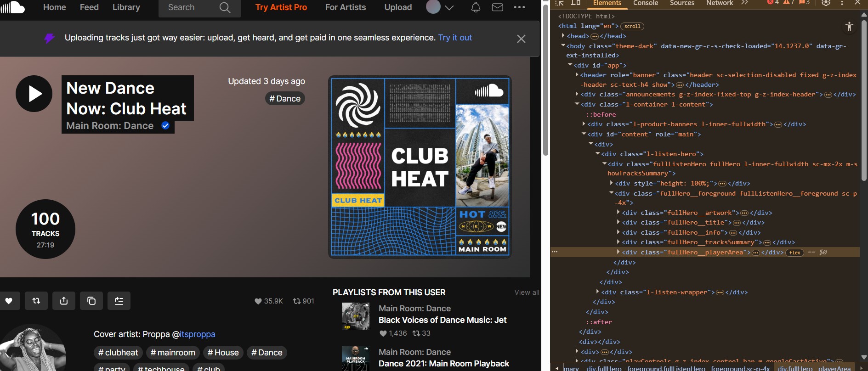The width and height of the screenshot is (868, 371).
Task: Open the three-dots more menu in header
Action: click(519, 7)
